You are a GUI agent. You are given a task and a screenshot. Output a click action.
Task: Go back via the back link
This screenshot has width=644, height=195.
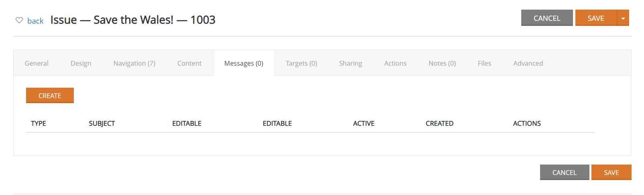pyautogui.click(x=35, y=21)
